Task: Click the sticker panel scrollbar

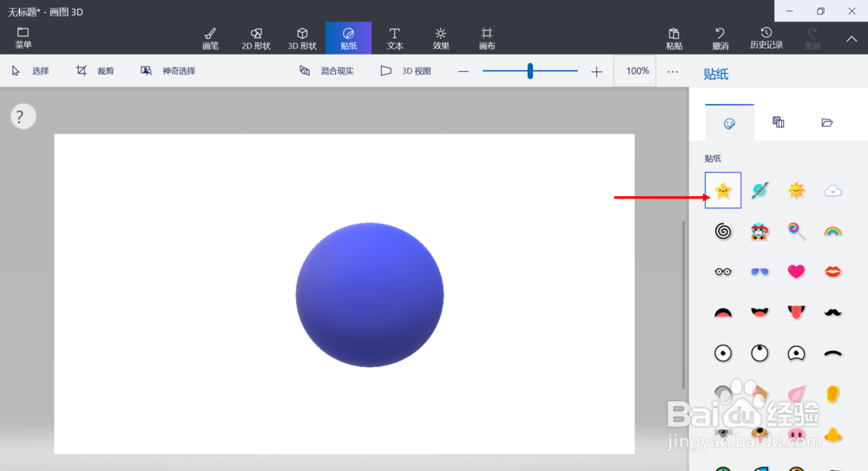Action: click(684, 305)
